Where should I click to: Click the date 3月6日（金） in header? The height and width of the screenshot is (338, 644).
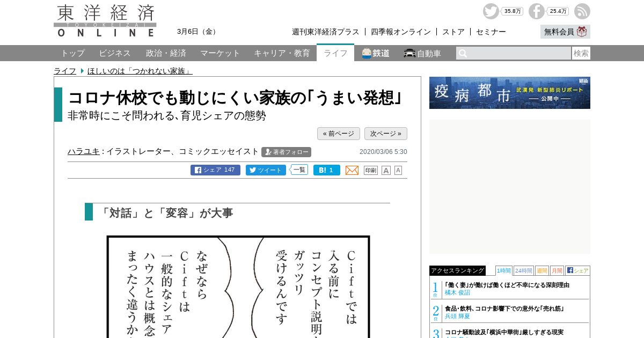tap(197, 32)
